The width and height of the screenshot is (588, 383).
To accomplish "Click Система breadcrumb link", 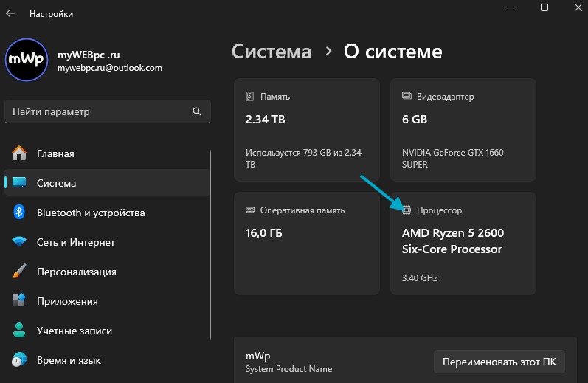I will pos(271,52).
